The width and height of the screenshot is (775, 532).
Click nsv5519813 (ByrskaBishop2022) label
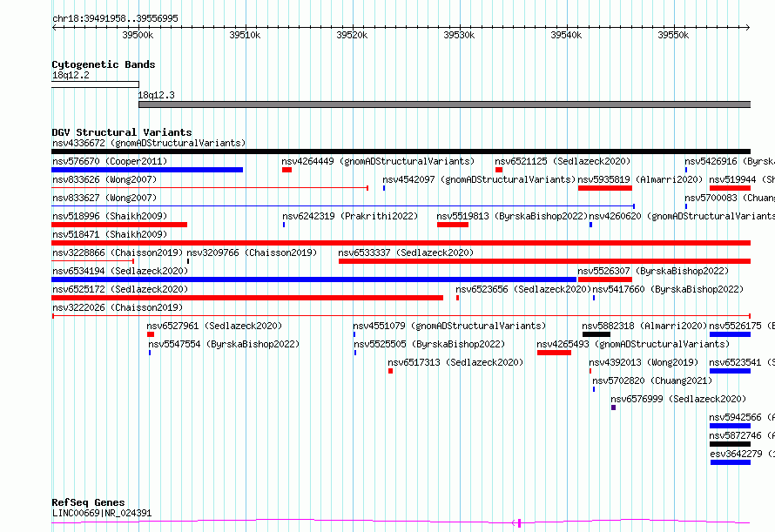click(x=512, y=216)
